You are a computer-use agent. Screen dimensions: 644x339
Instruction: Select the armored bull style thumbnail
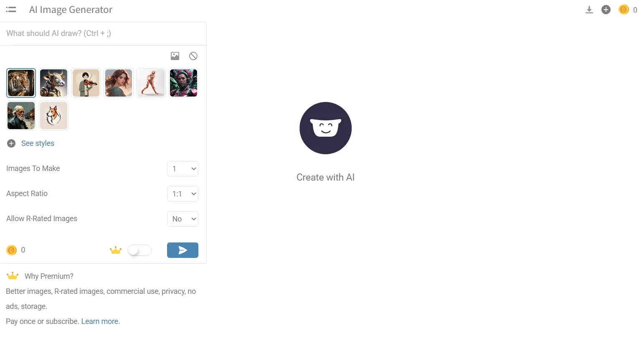tap(54, 83)
